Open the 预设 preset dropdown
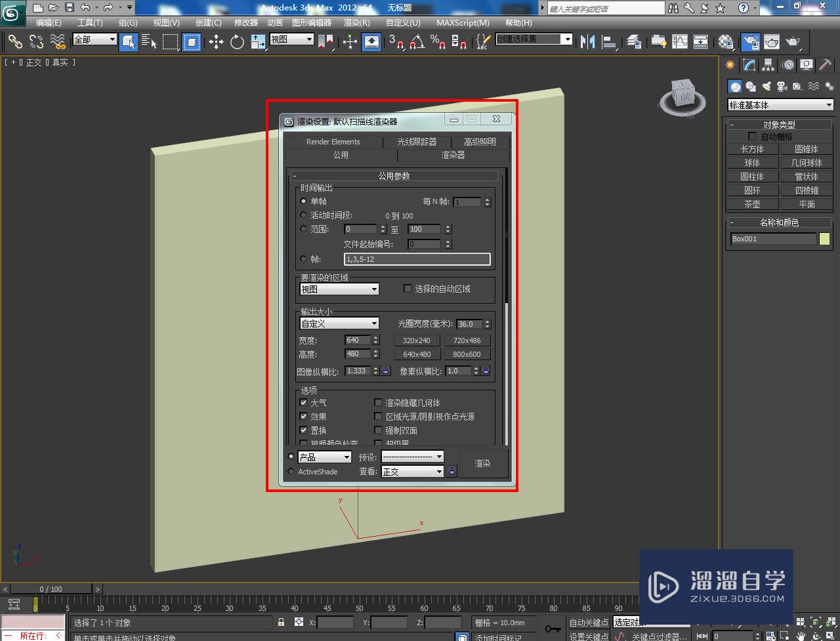 pyautogui.click(x=413, y=457)
